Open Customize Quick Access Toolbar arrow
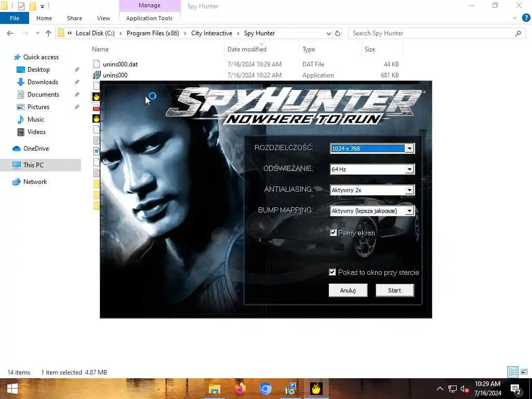The width and height of the screenshot is (532, 399). [x=42, y=6]
